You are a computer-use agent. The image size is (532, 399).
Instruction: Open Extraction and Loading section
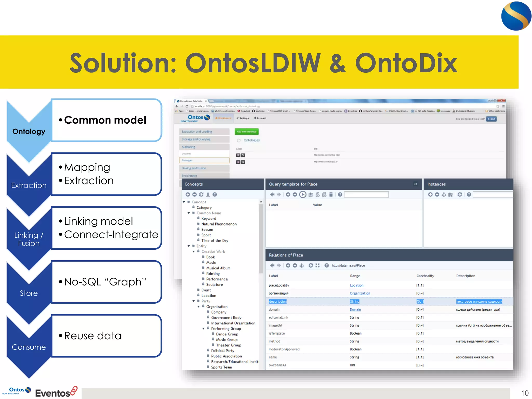(x=204, y=132)
